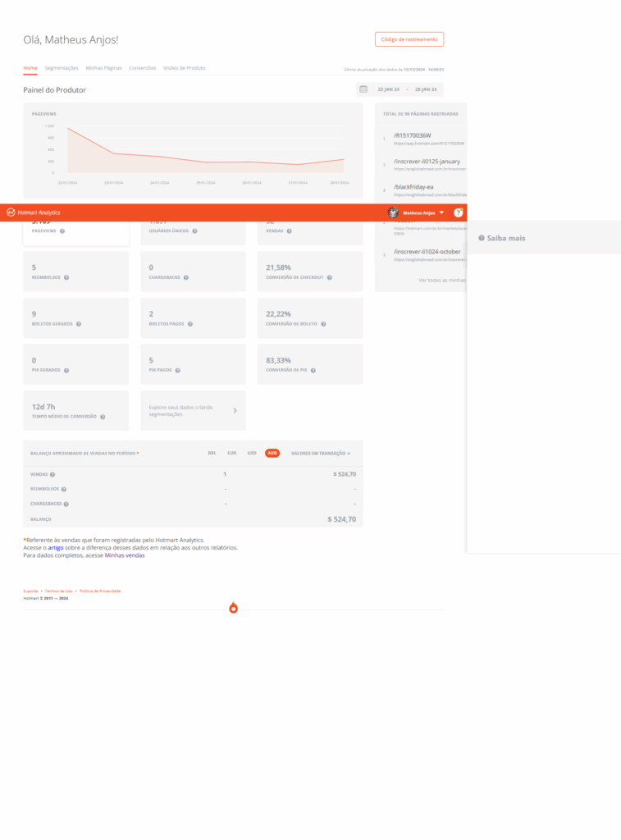Image resolution: width=621 pixels, height=840 pixels.
Task: Click Saiba mais text
Action: click(x=506, y=238)
